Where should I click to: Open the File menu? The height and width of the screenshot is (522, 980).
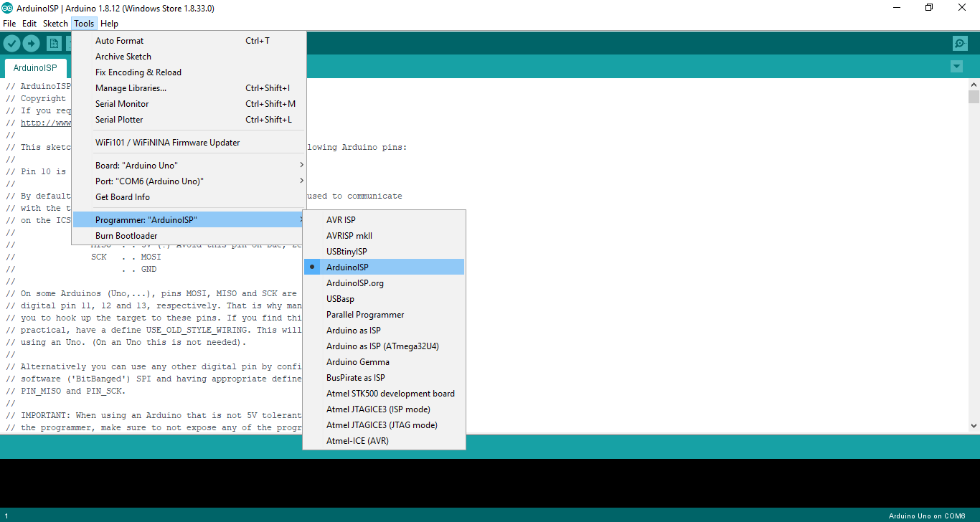(9, 24)
